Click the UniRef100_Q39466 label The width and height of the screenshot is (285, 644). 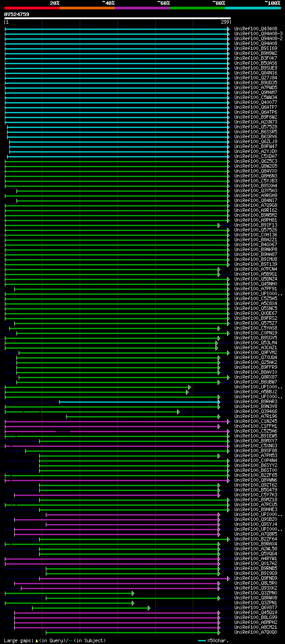coord(256,411)
